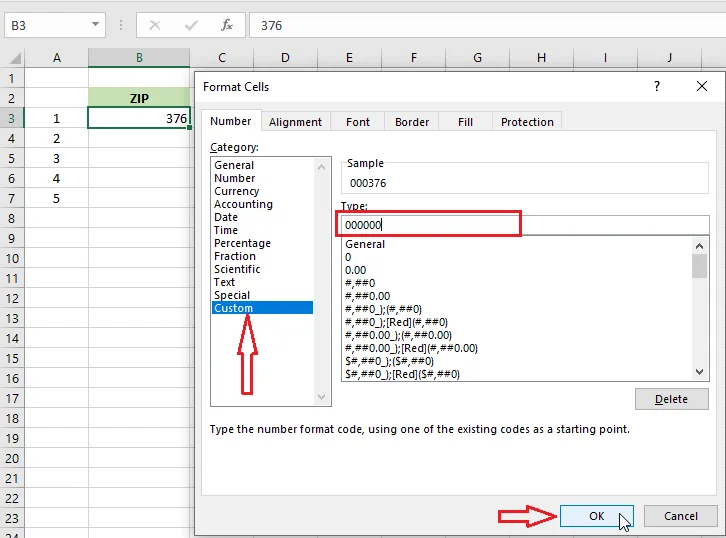Click the Type list scrollbar thumb
Image resolution: width=726 pixels, height=538 pixels.
[699, 266]
